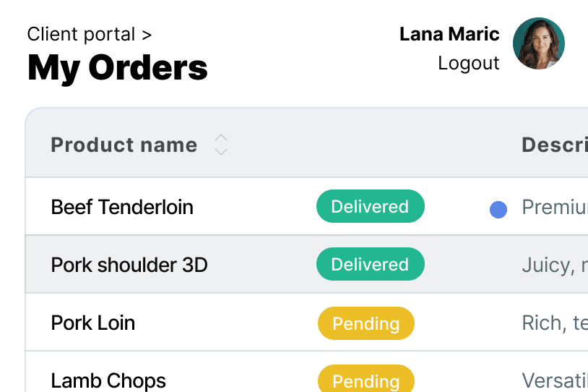Click the My Orders page heading
Screen dimensions: 588x392
117,68
